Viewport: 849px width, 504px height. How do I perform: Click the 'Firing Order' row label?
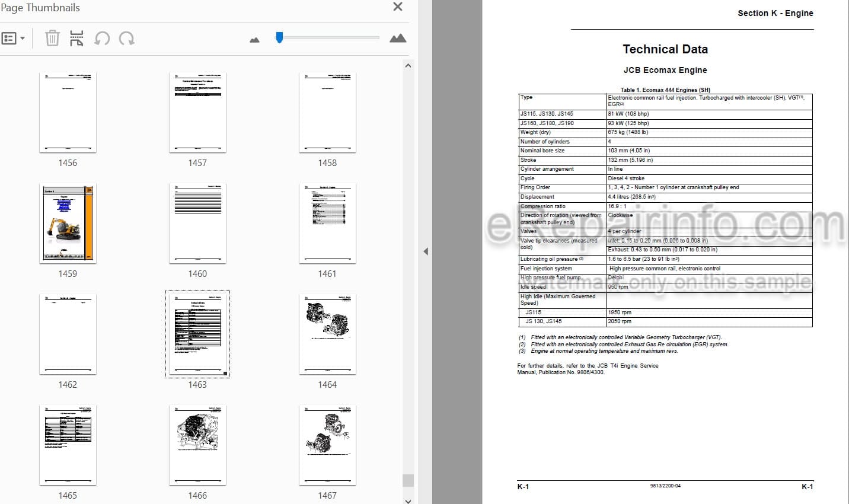point(535,187)
